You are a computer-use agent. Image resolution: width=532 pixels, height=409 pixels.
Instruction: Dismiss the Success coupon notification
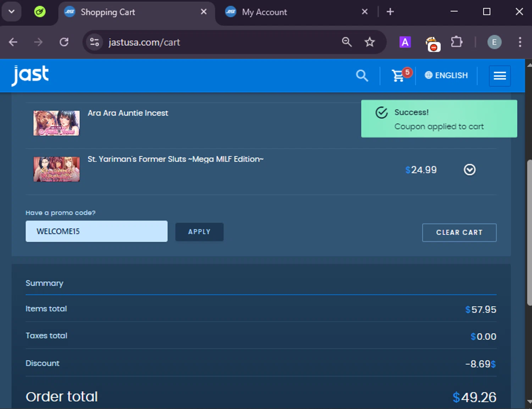pos(439,119)
